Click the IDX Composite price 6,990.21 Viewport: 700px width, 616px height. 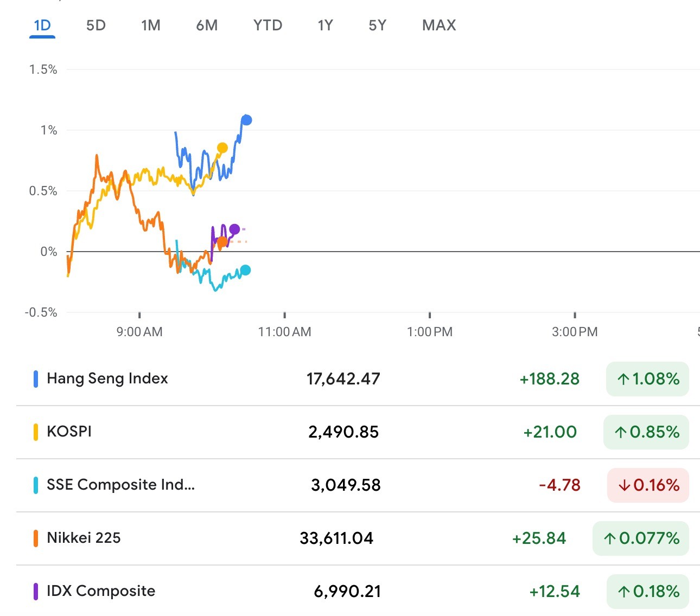click(347, 591)
